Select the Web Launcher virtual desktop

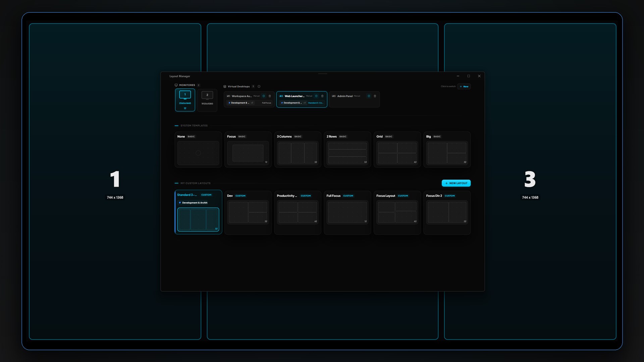(302, 99)
